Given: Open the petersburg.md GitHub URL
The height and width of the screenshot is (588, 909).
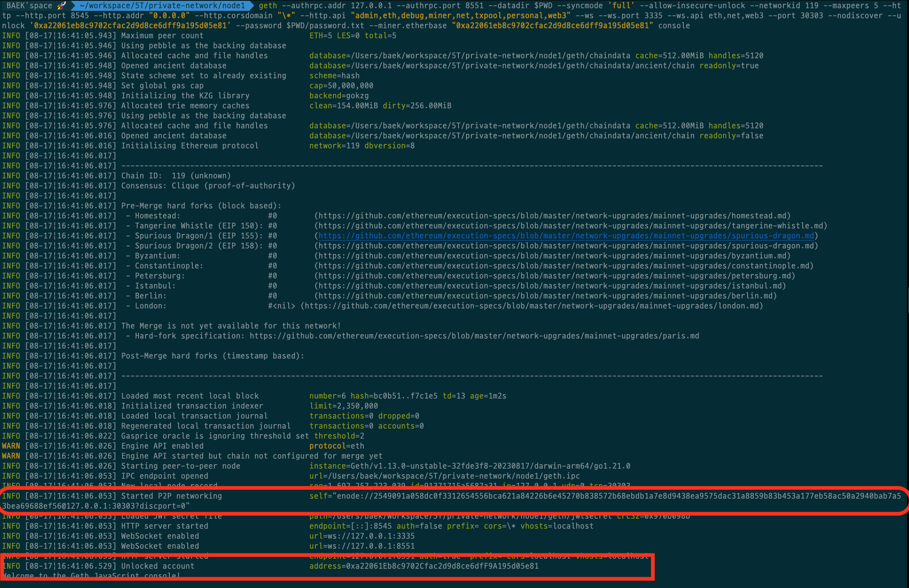Looking at the screenshot, I should point(555,276).
